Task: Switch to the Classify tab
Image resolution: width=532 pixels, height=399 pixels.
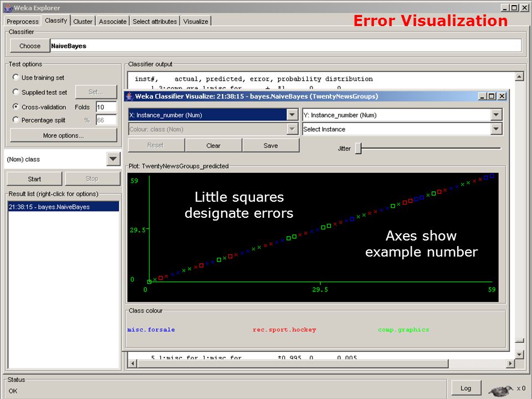Action: [56, 21]
